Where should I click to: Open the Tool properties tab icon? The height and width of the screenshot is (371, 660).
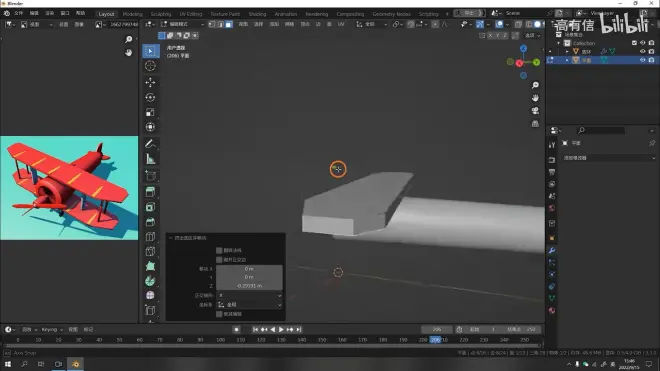coord(552,145)
